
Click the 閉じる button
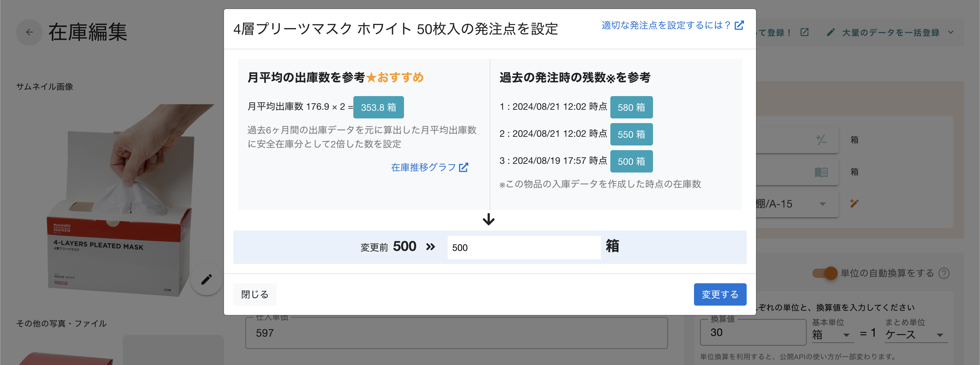(255, 294)
